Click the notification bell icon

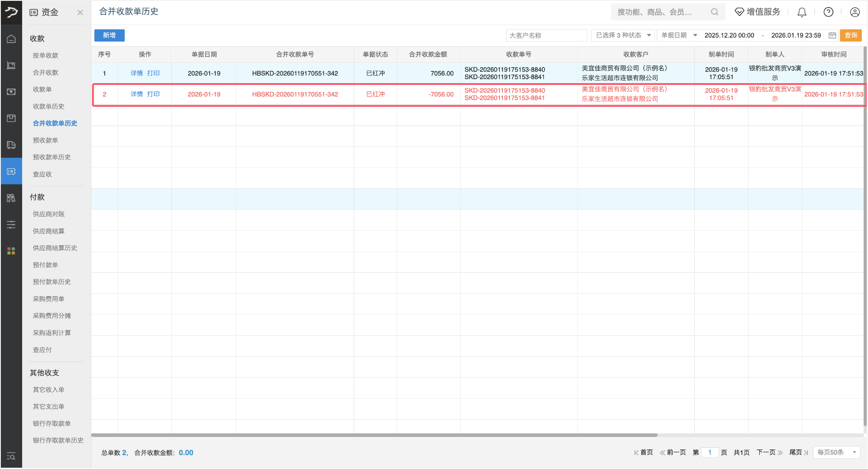pos(802,12)
